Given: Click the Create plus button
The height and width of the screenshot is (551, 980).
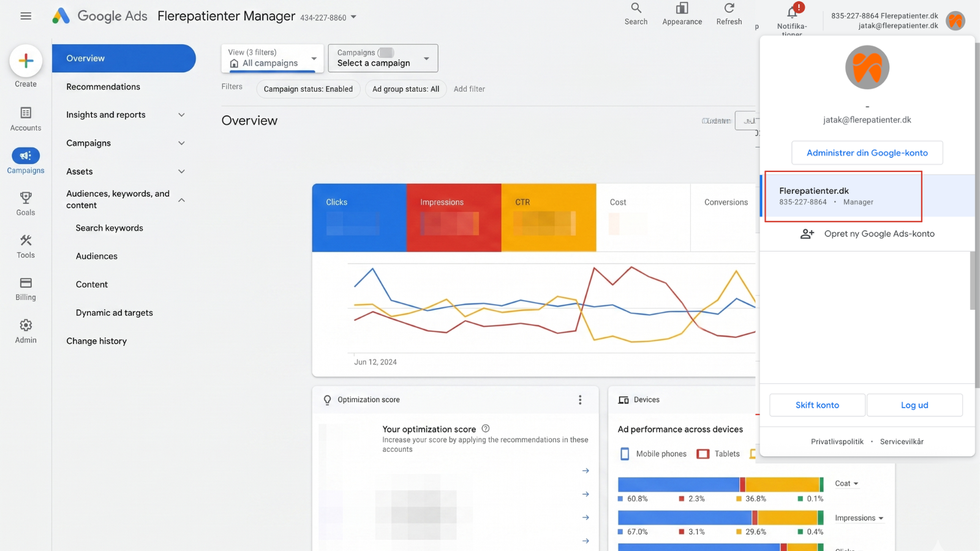Looking at the screenshot, I should (x=26, y=61).
